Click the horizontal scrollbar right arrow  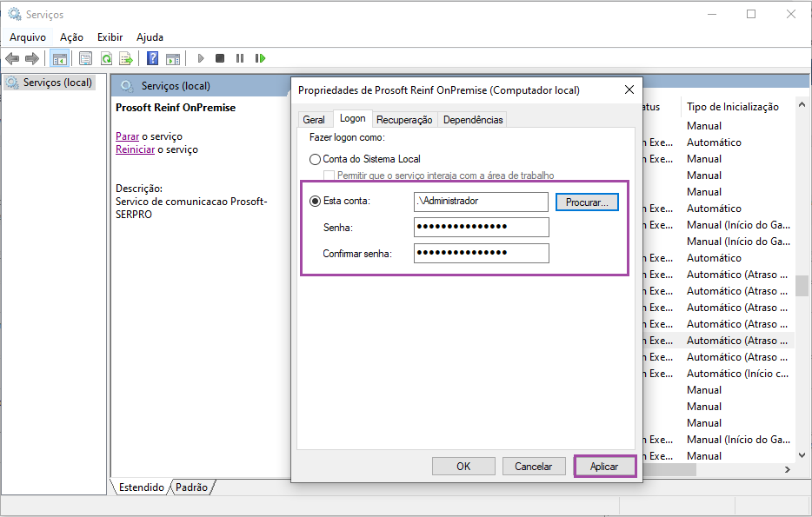(x=788, y=469)
